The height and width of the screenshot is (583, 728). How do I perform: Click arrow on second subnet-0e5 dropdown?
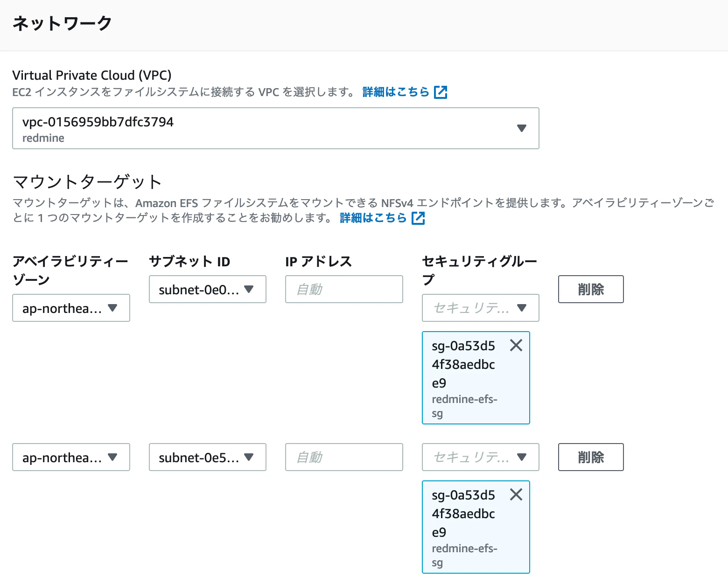[249, 457]
